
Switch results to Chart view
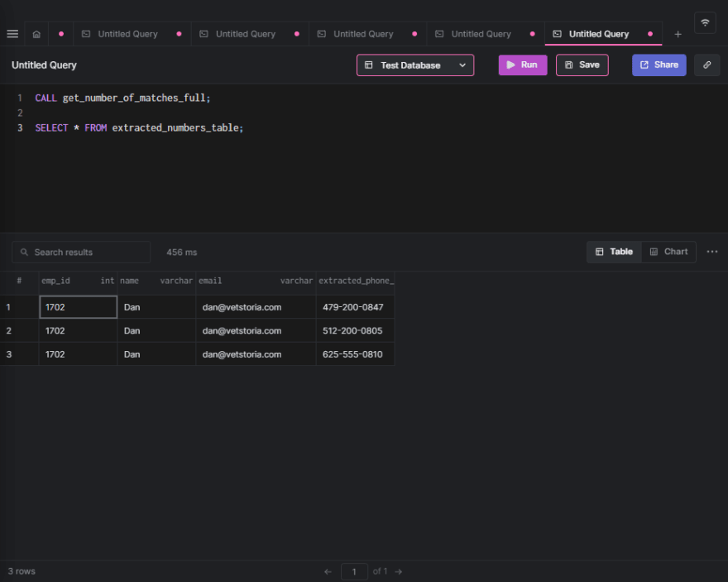pyautogui.click(x=668, y=252)
